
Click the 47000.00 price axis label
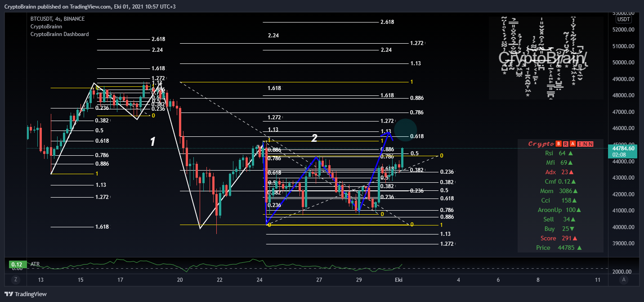[623, 112]
